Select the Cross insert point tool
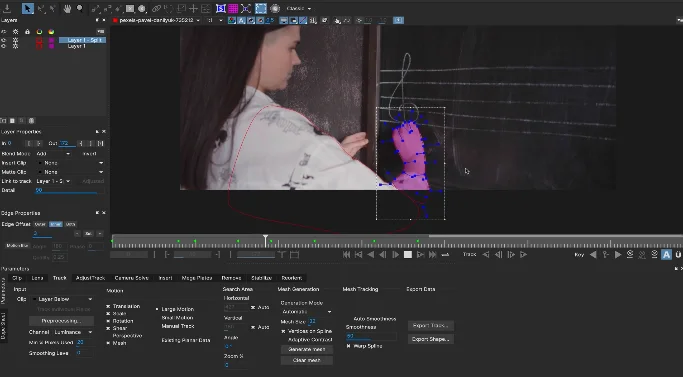The height and width of the screenshot is (377, 683). point(193,8)
